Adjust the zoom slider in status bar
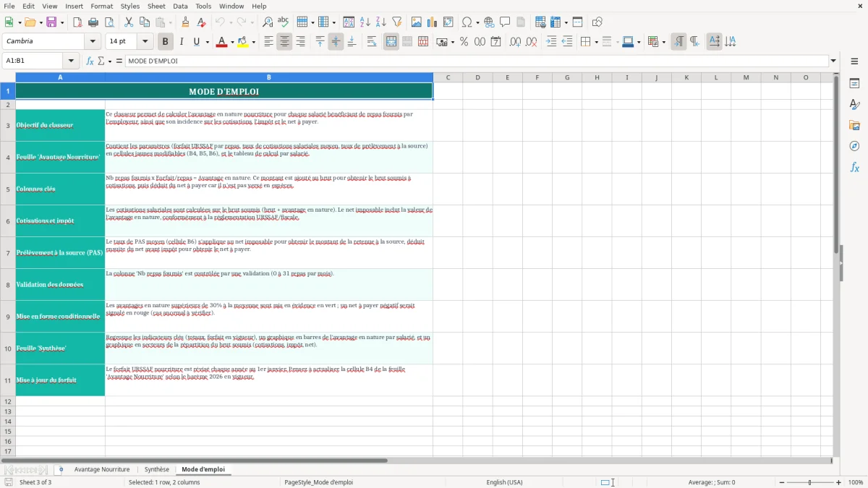868x488 pixels. coord(809,482)
